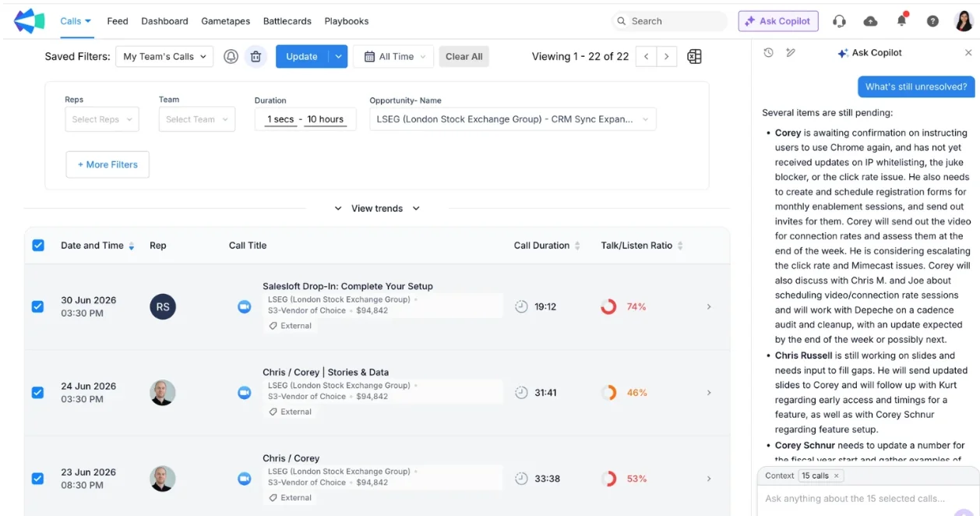Screen dimensions: 980x516
Task: Click Clear All filters button
Action: (464, 56)
